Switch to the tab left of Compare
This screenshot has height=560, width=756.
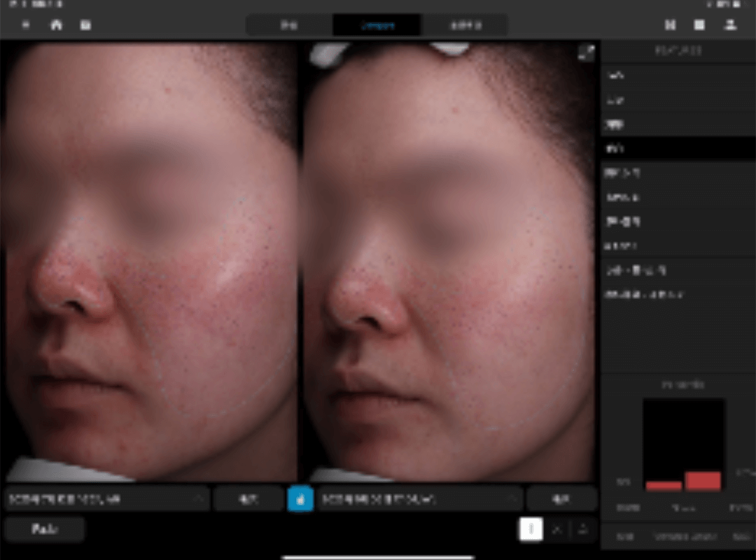tap(289, 25)
